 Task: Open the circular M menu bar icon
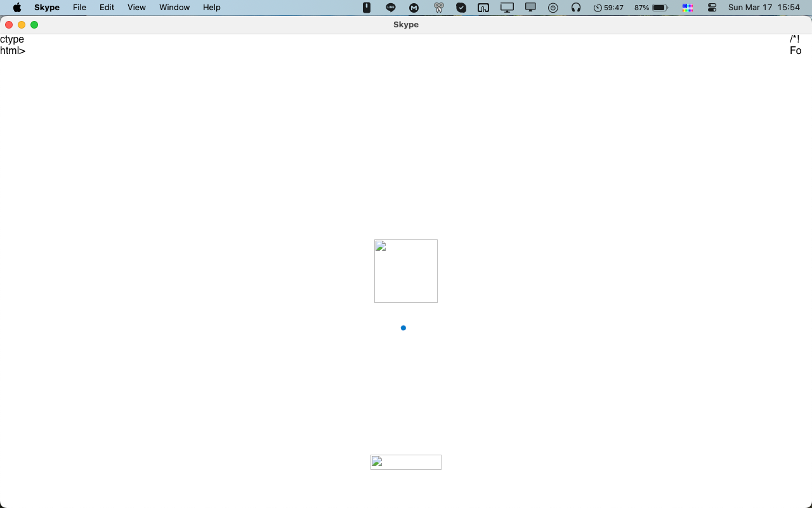point(414,8)
